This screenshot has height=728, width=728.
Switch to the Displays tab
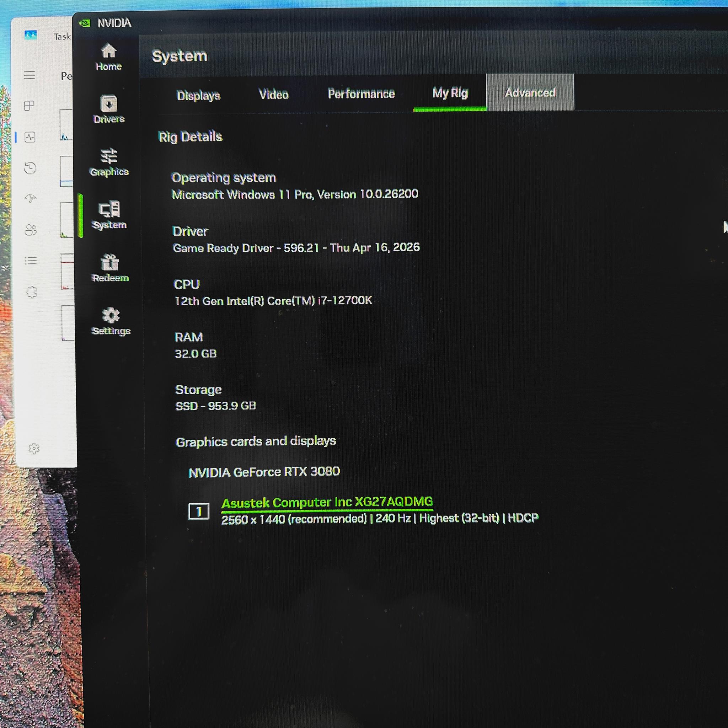click(x=198, y=95)
